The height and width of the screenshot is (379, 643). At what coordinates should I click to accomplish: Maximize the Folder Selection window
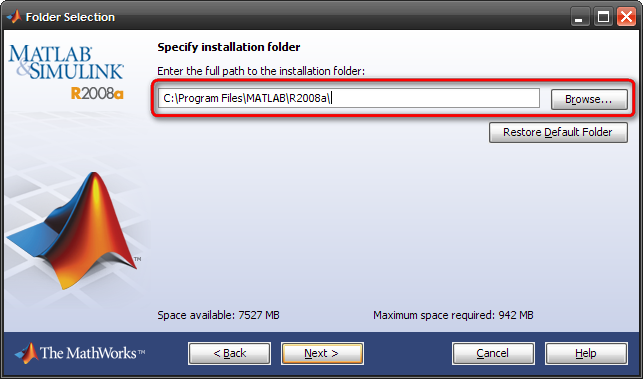click(603, 17)
